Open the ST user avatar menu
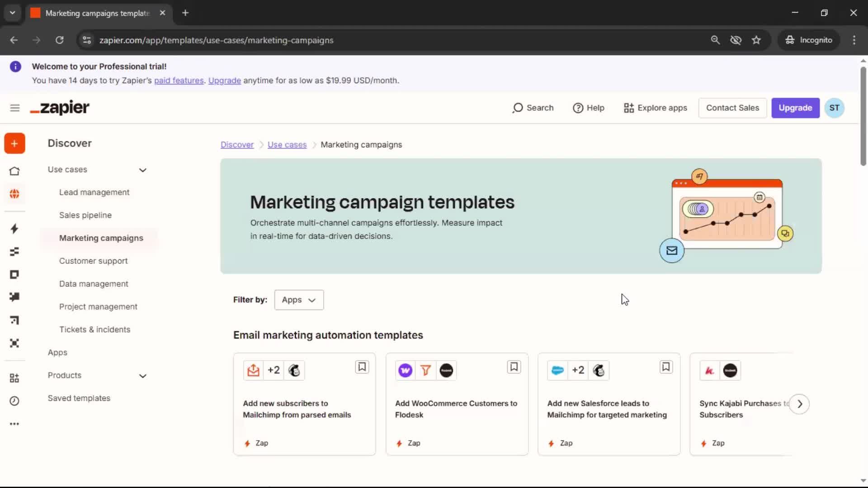 (834, 108)
